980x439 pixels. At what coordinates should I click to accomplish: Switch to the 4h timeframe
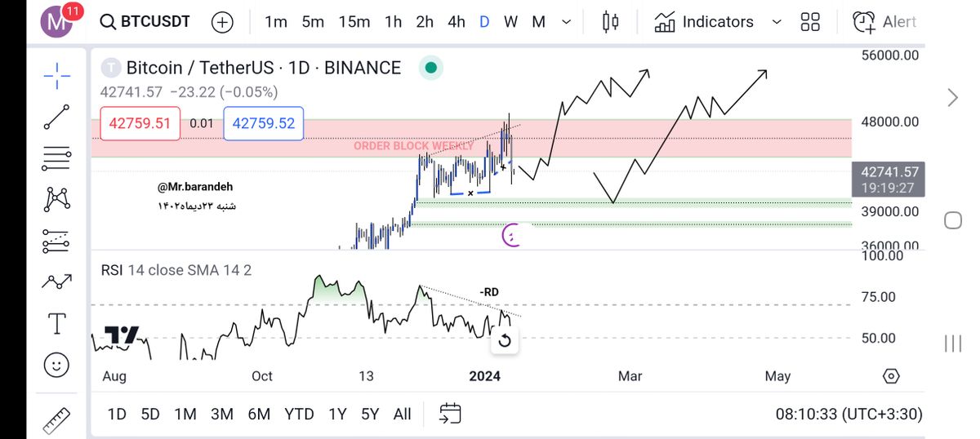point(457,22)
